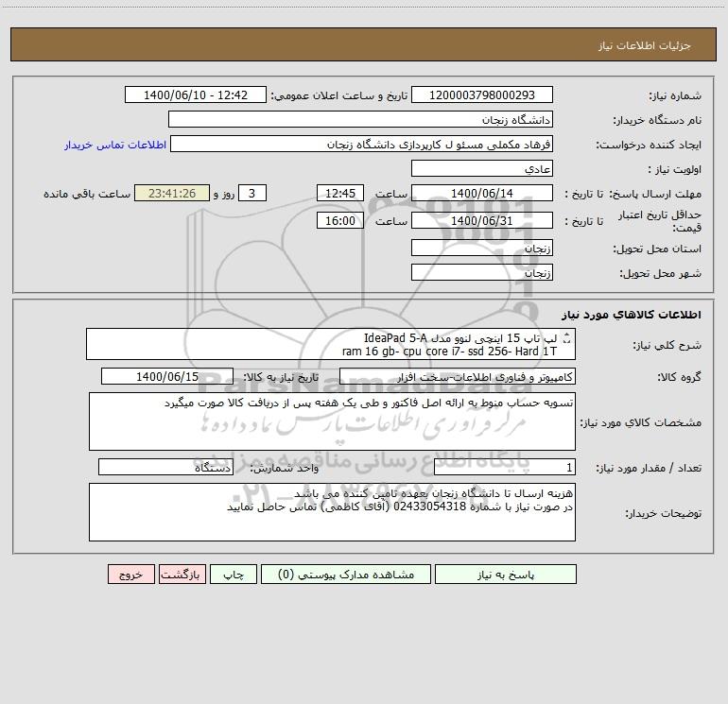Click the label شماره نیاز
Screen dimensions: 728x704
(675, 95)
